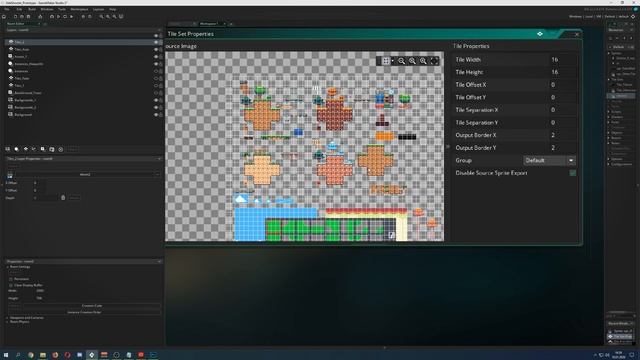The width and height of the screenshot is (640, 360).
Task: Expand Objects folder in Resources tree
Action: point(609,133)
